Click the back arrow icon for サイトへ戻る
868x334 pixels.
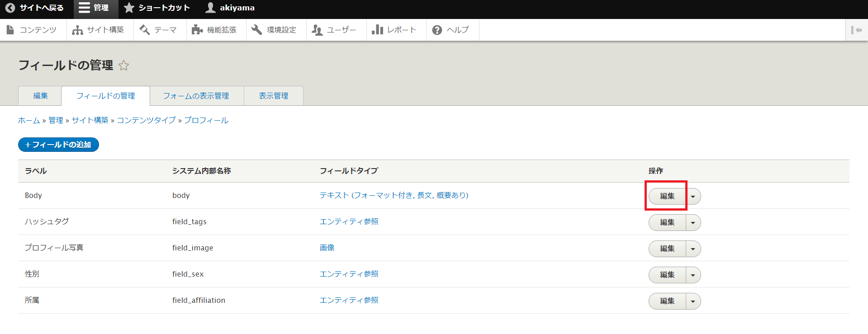click(10, 8)
